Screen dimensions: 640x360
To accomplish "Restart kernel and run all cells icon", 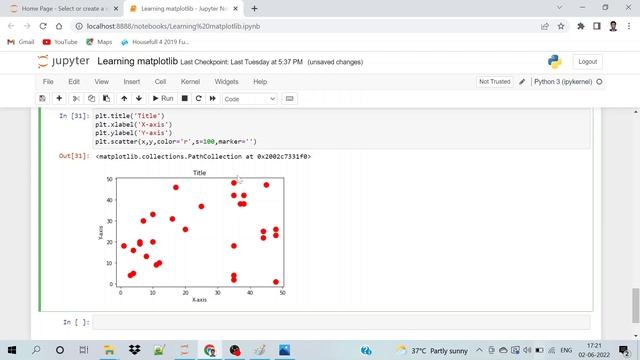I will [x=213, y=98].
